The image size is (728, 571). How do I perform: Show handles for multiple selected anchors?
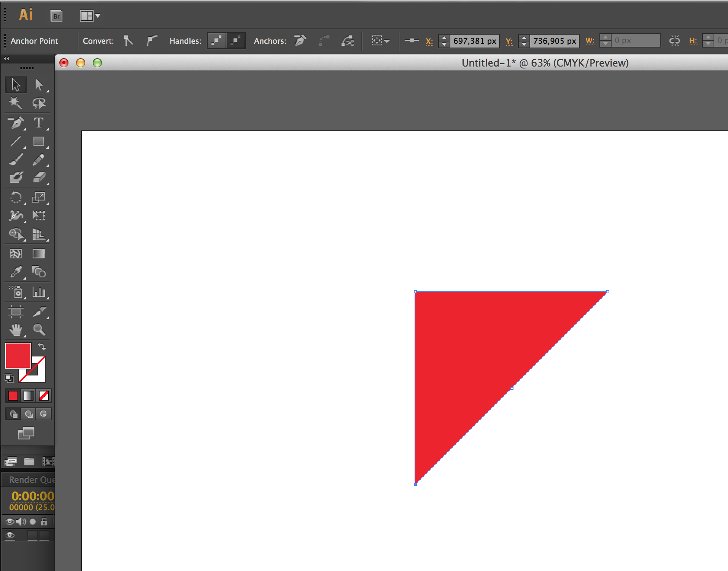tap(216, 40)
